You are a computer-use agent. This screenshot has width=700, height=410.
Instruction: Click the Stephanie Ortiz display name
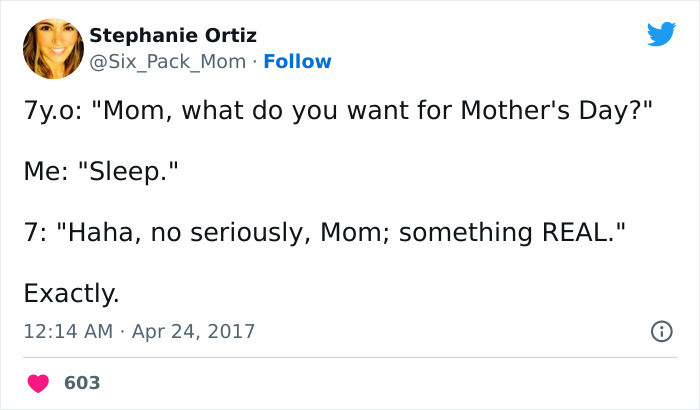(x=173, y=36)
